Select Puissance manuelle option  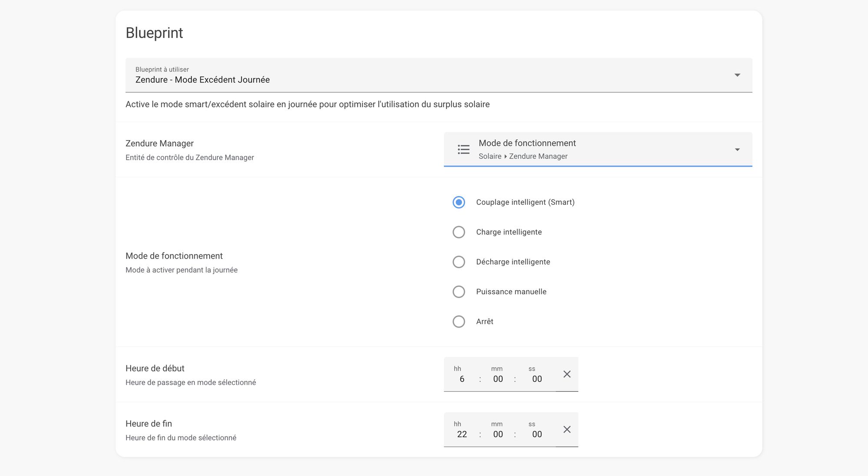click(x=459, y=292)
